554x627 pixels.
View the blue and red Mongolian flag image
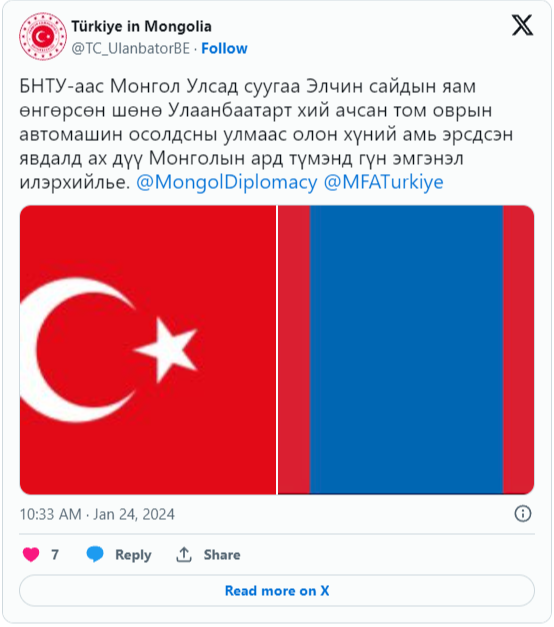click(x=406, y=350)
